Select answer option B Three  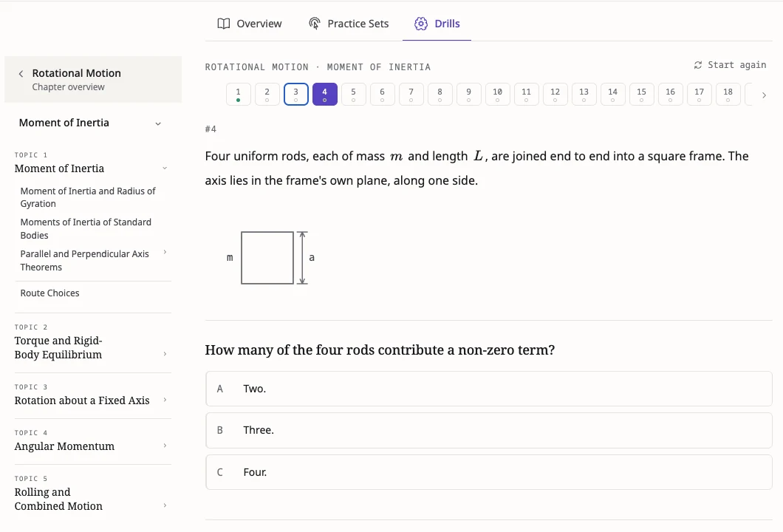click(489, 430)
